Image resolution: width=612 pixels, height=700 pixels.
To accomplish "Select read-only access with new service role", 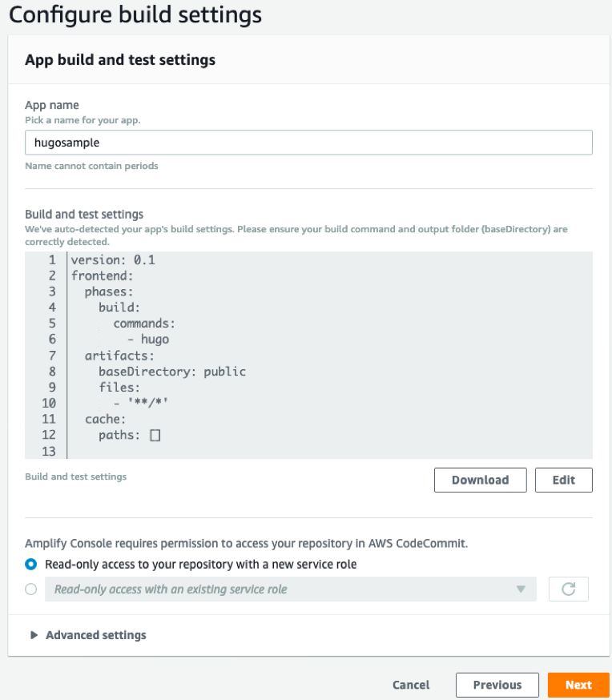I will tap(31, 564).
